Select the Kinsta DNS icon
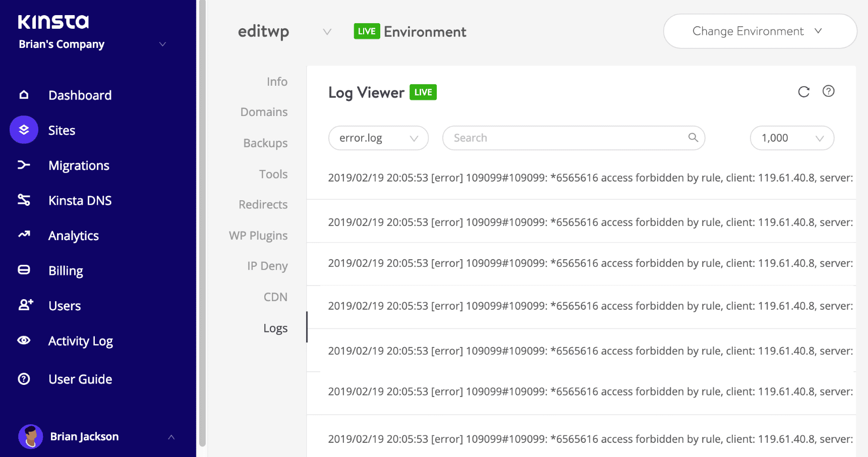The image size is (868, 457). coord(24,200)
